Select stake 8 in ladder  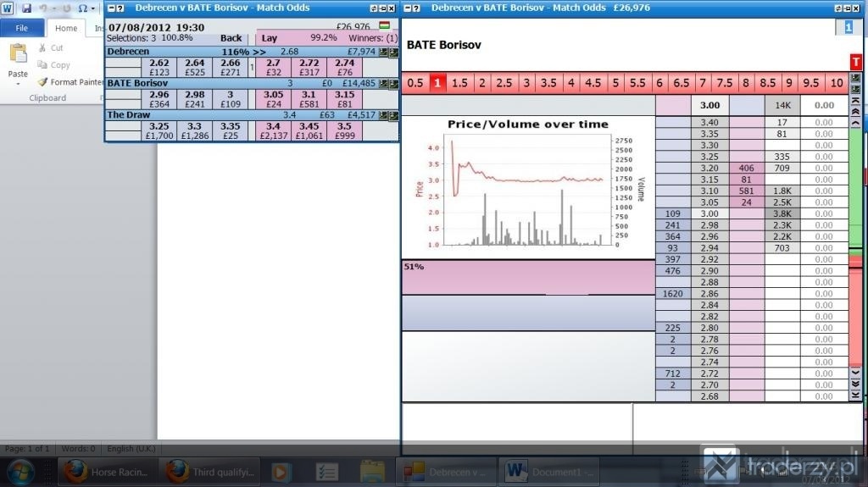pos(746,83)
